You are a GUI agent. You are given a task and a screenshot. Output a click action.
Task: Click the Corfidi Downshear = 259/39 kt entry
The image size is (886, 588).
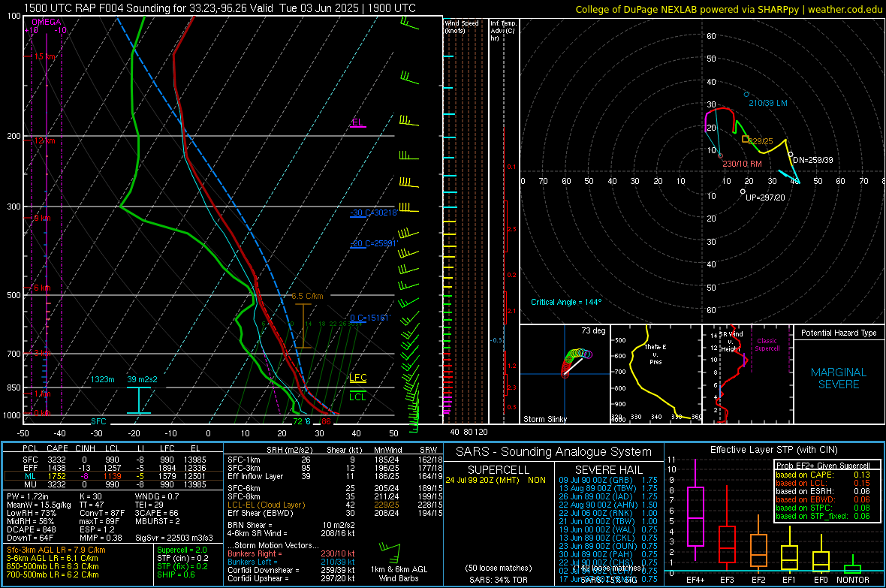(x=291, y=570)
